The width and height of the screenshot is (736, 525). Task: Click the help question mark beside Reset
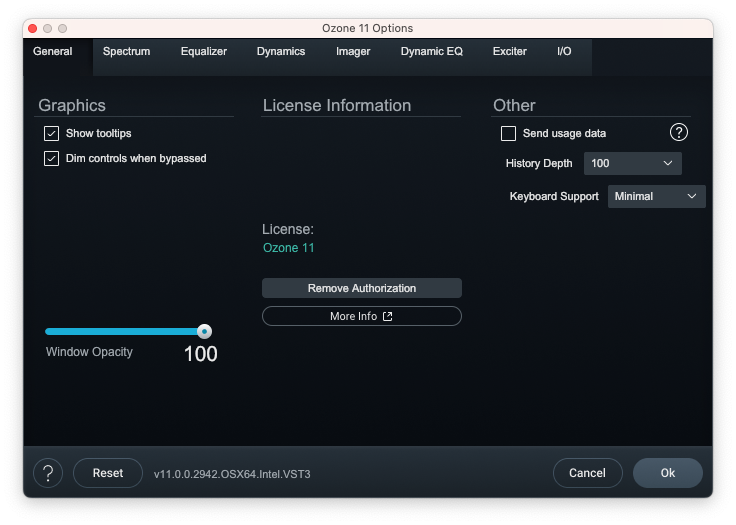(x=48, y=473)
